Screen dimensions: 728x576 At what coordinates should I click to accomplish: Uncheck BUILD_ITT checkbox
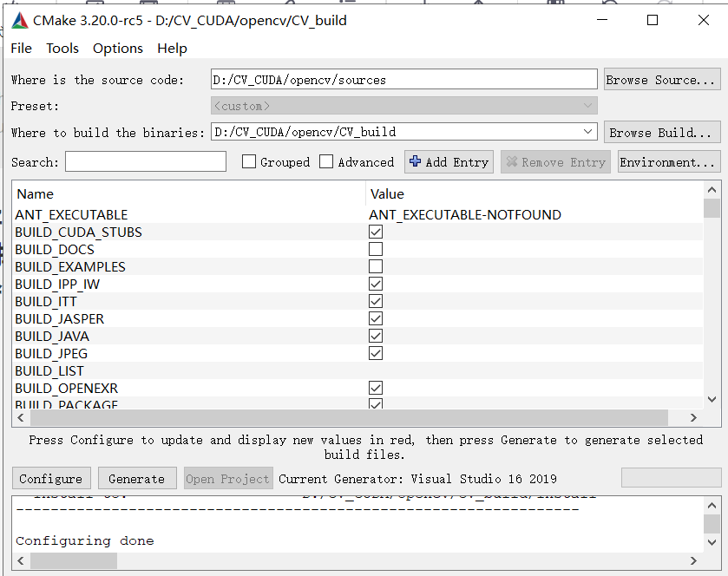[x=376, y=301]
